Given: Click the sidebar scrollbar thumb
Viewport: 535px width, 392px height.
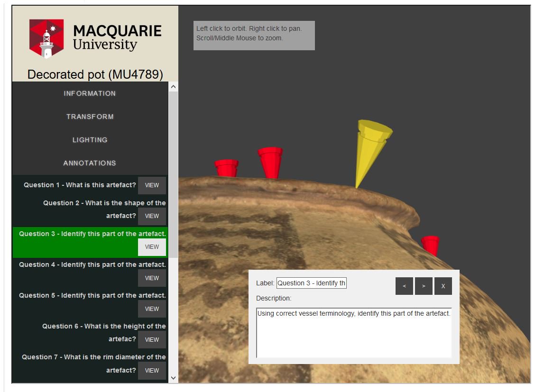Looking at the screenshot, I should [x=173, y=174].
